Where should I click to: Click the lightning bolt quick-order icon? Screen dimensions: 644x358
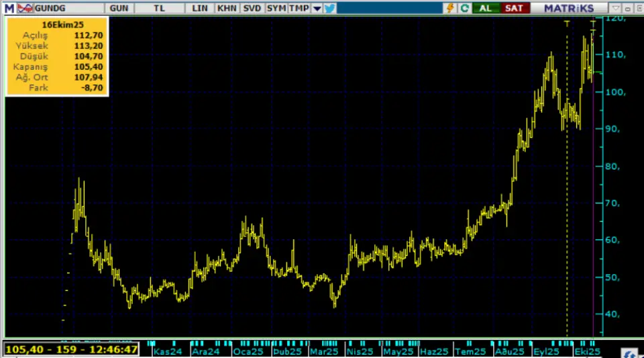click(451, 8)
